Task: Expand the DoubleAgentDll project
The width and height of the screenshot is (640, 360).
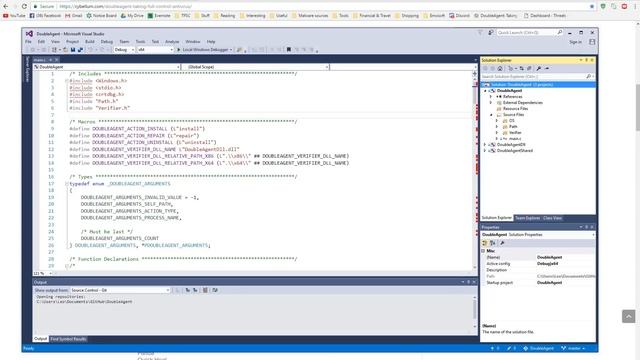Action: tap(485, 144)
